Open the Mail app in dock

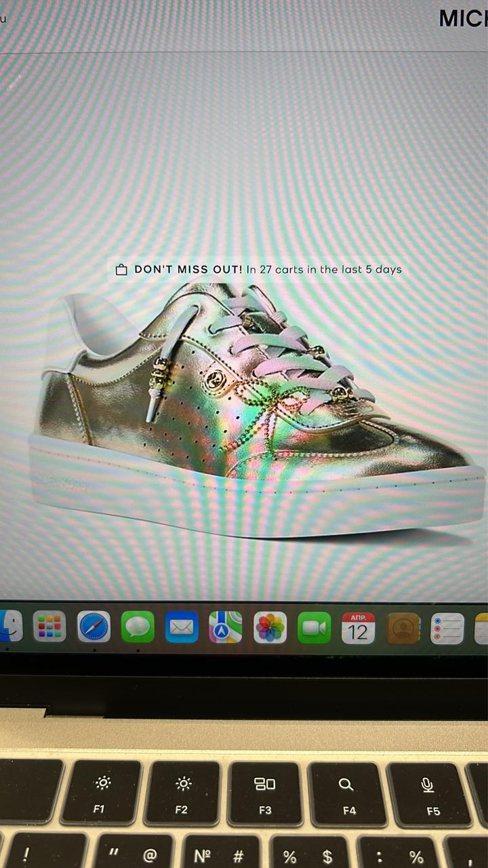182,627
